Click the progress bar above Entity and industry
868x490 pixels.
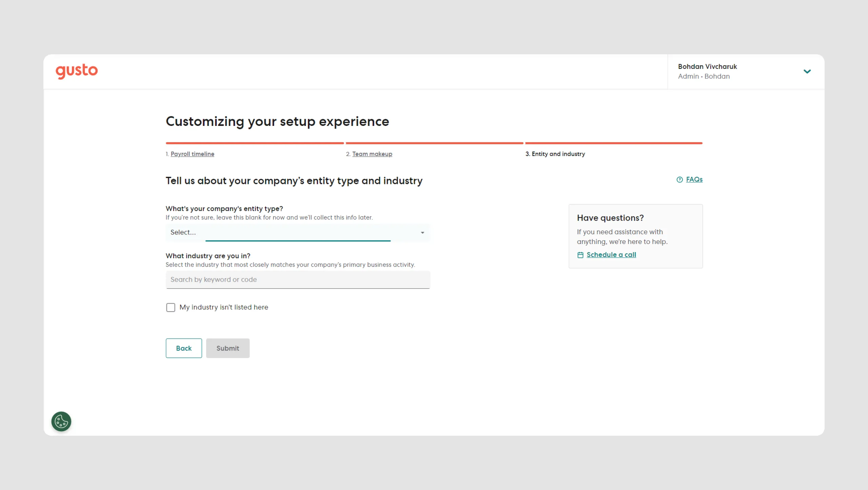coord(613,143)
